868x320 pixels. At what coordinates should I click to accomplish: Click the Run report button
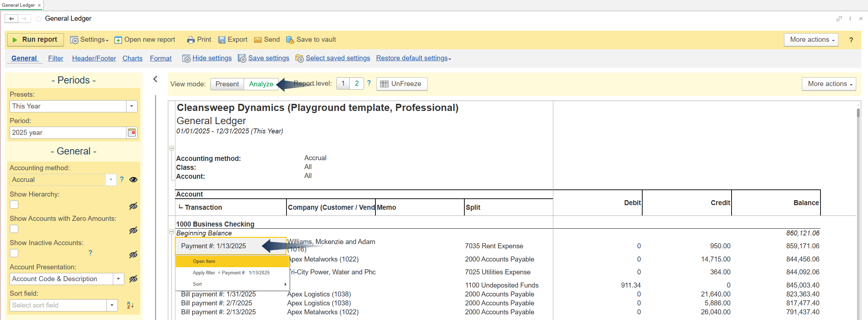click(x=35, y=40)
